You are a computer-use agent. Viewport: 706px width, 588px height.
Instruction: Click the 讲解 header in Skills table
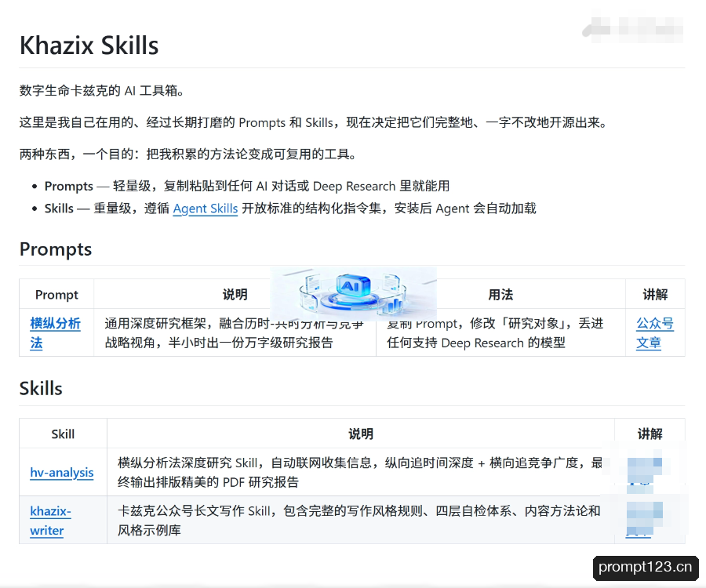650,434
